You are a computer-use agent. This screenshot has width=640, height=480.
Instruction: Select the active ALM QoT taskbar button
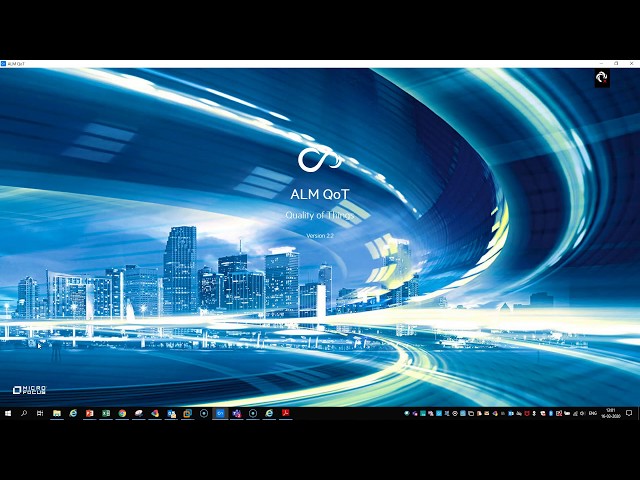click(220, 413)
